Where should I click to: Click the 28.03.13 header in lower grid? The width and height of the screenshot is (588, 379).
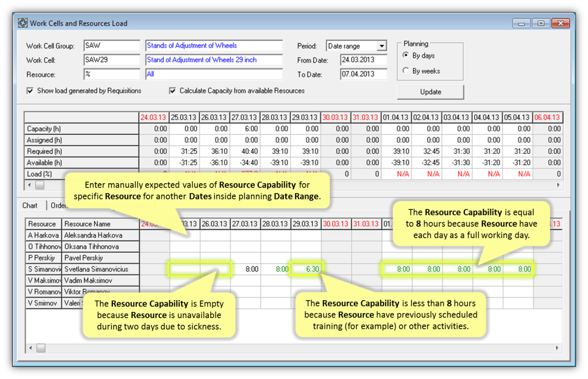(x=276, y=224)
